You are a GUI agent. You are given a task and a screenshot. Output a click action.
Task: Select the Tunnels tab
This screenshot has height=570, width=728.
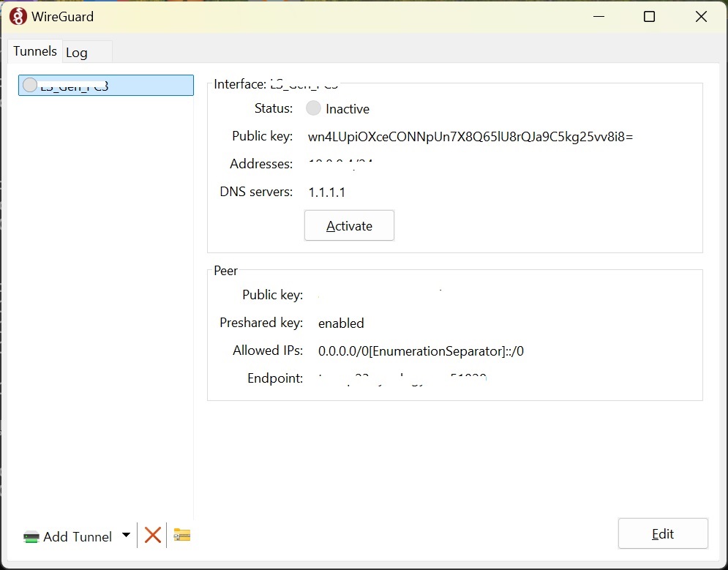tap(34, 51)
